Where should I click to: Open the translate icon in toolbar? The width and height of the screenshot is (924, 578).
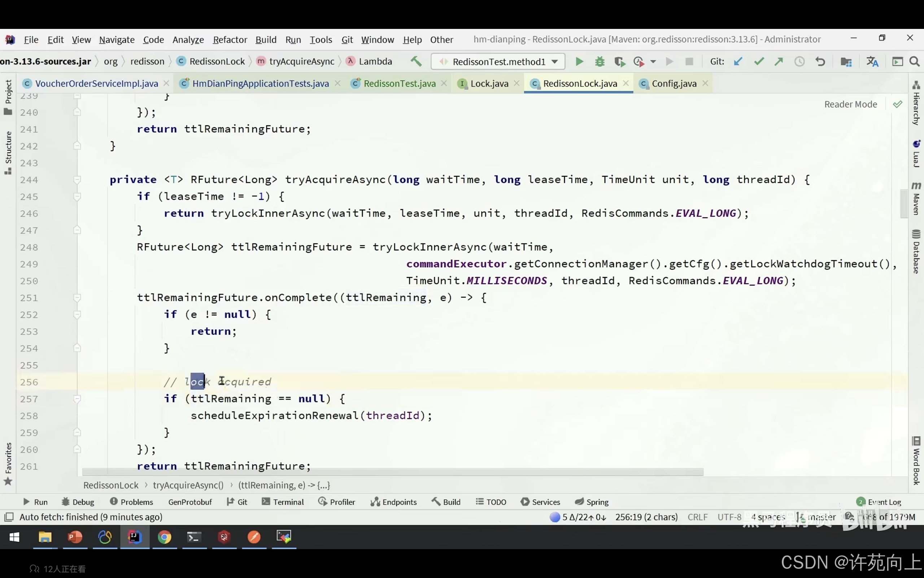tap(872, 61)
